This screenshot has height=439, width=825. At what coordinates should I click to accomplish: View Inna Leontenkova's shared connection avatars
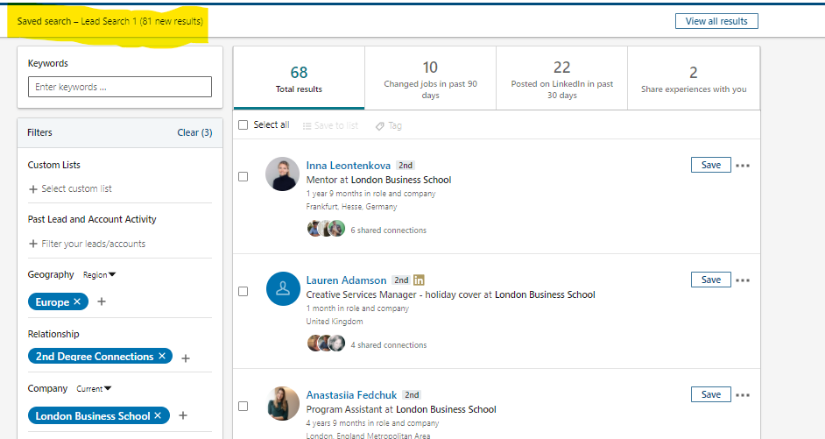[326, 229]
